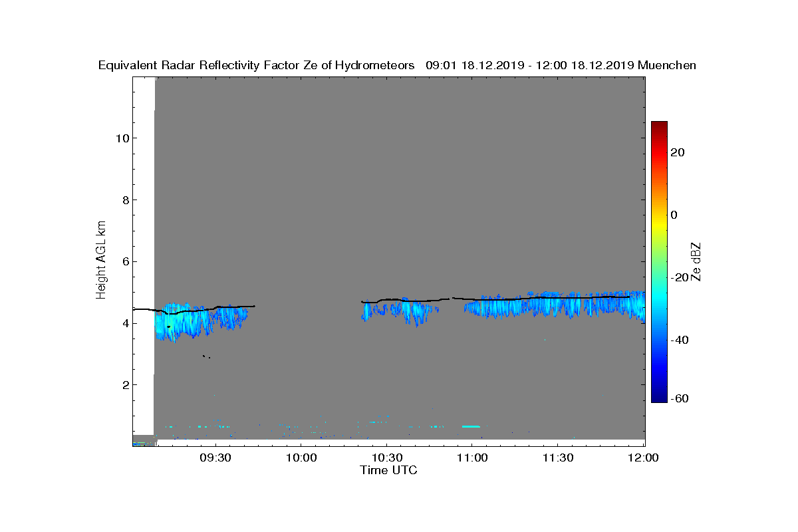
Task: Click the white no-data band at plot start
Action: point(144,256)
